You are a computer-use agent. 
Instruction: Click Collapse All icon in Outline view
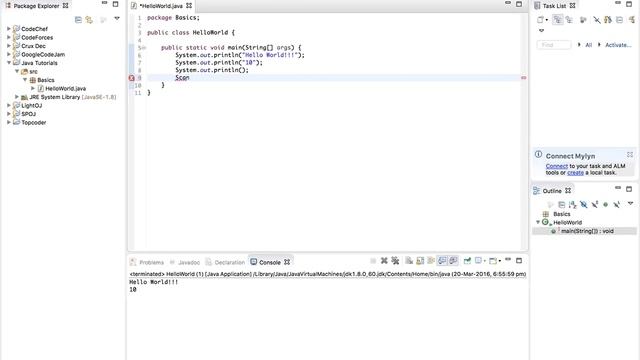point(562,204)
